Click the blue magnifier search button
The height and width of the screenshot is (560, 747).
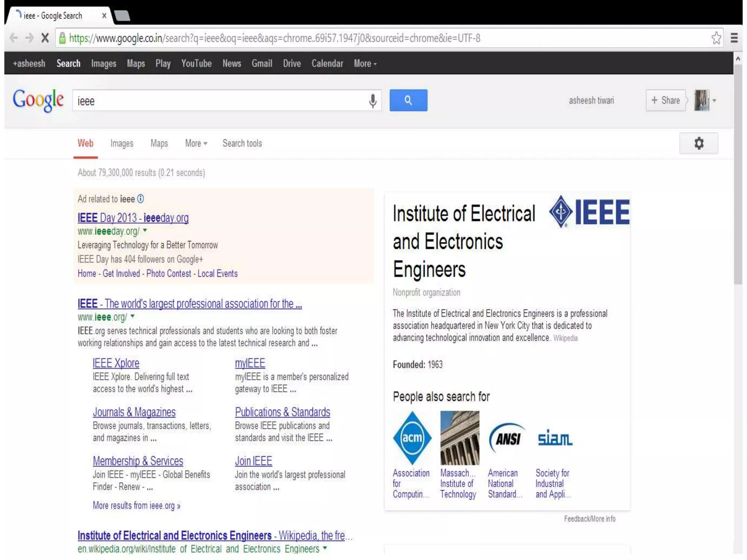coord(408,100)
